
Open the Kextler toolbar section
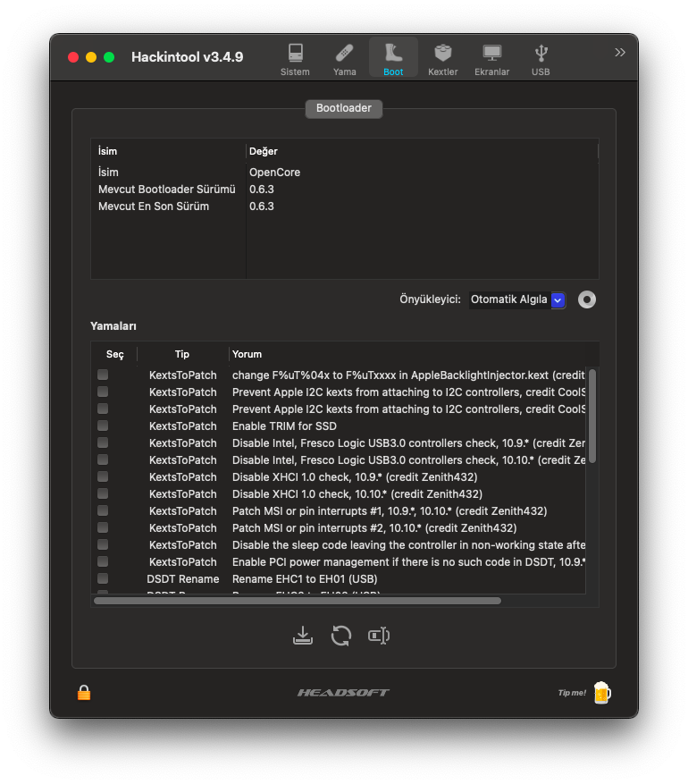pyautogui.click(x=442, y=58)
